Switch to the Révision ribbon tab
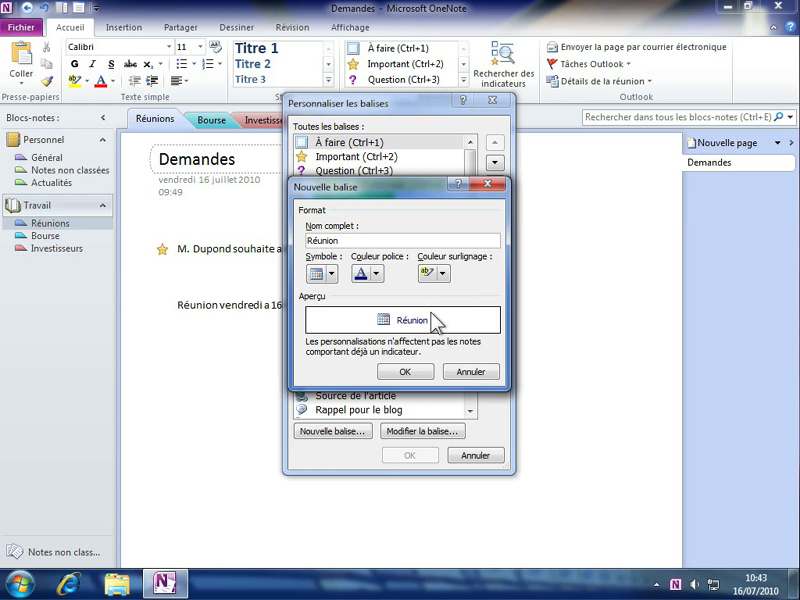Screen dimensions: 800x600 292,28
